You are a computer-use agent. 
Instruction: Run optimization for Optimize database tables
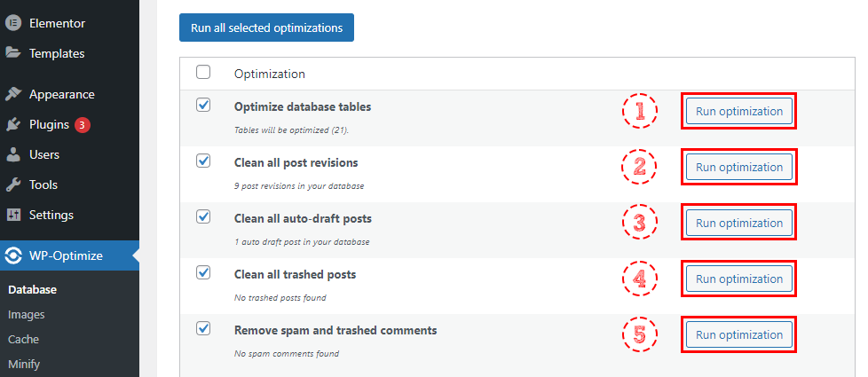tap(739, 111)
